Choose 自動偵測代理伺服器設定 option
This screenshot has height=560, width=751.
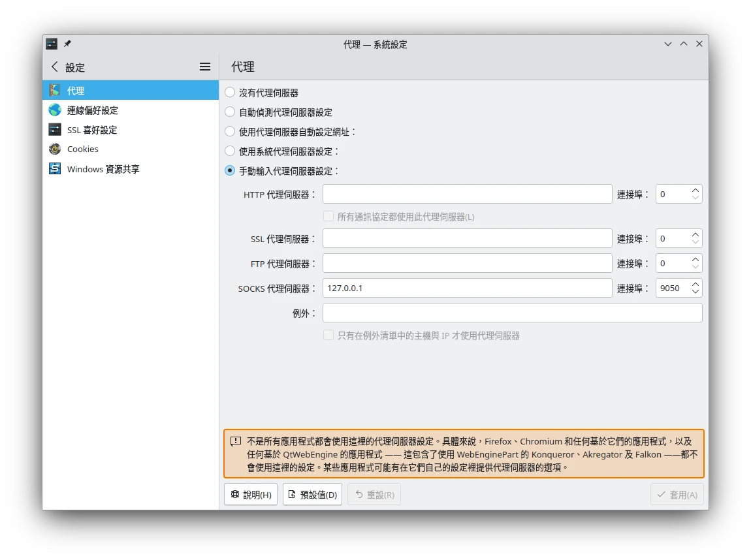(230, 112)
